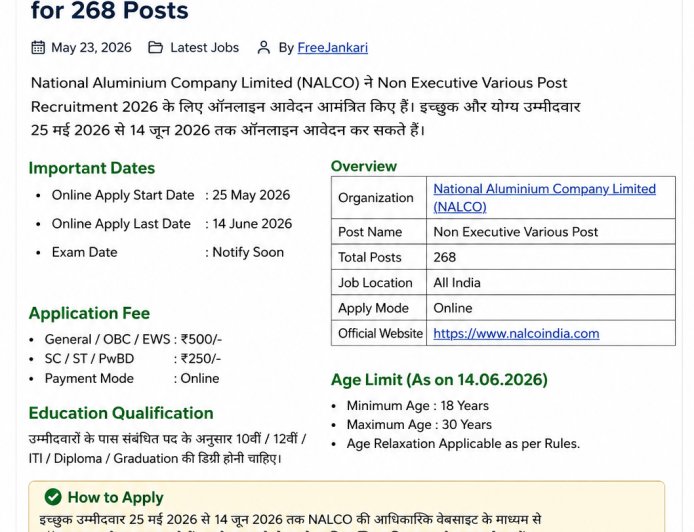Click the author person icon
The width and height of the screenshot is (694, 532).
tap(264, 47)
